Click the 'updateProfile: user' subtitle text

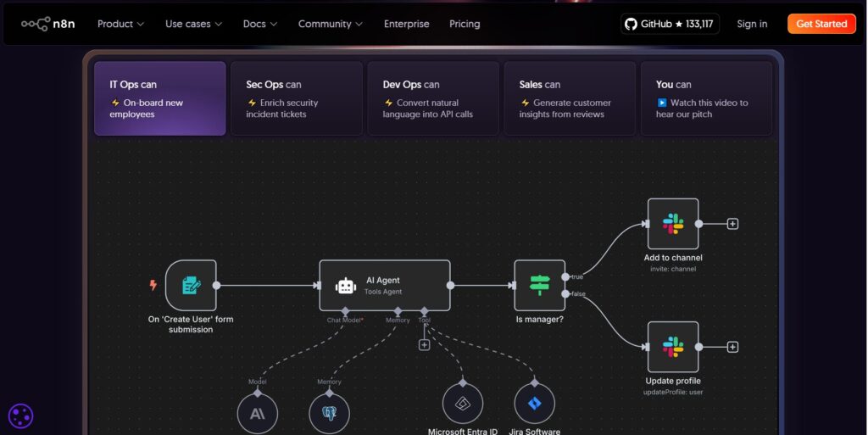[x=673, y=393]
